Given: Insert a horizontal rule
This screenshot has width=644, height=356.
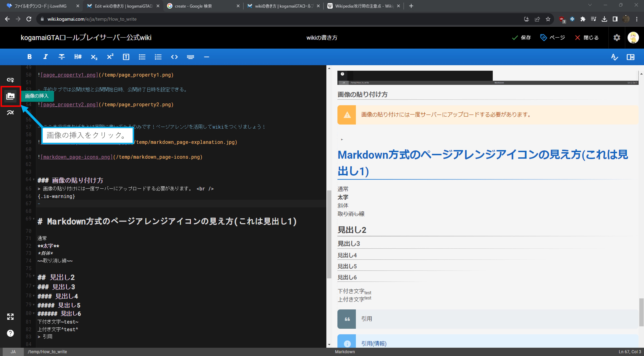Looking at the screenshot, I should pyautogui.click(x=206, y=57).
